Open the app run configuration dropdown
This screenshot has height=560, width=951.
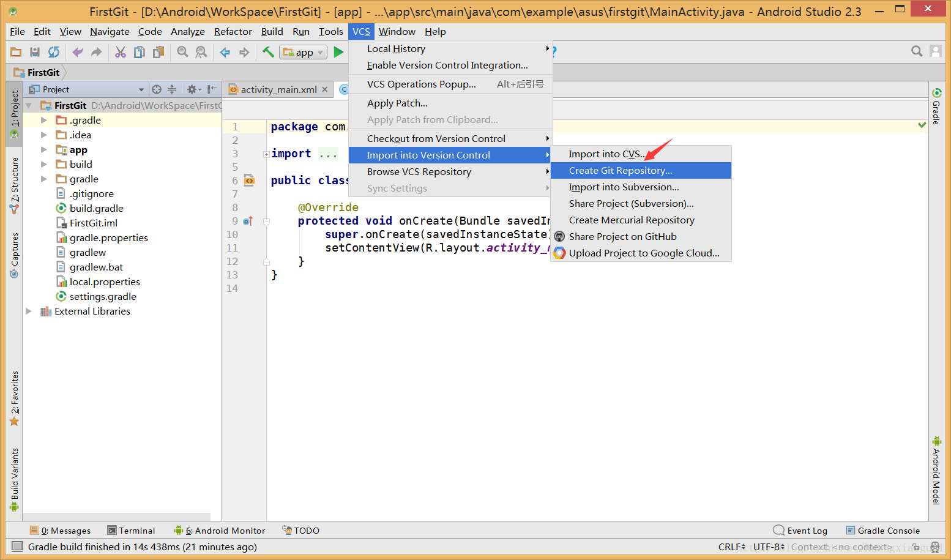click(x=304, y=52)
